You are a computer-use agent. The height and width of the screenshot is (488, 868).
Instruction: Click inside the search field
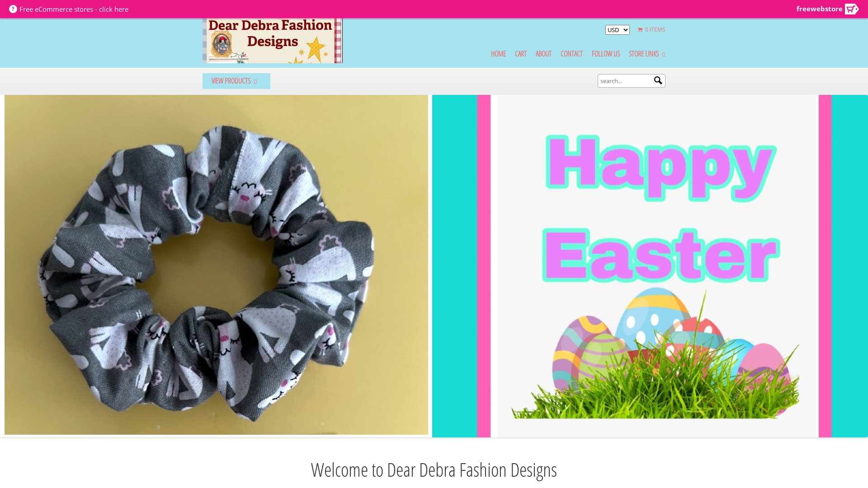point(626,80)
